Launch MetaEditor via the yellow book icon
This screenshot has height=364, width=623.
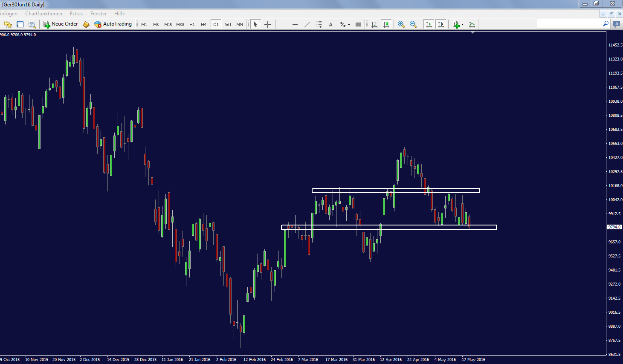point(86,24)
